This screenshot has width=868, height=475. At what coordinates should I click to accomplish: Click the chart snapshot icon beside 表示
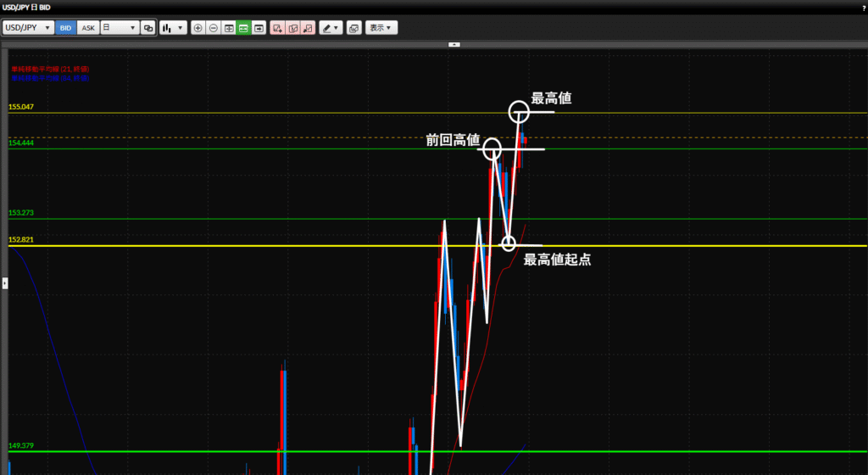[x=354, y=28]
